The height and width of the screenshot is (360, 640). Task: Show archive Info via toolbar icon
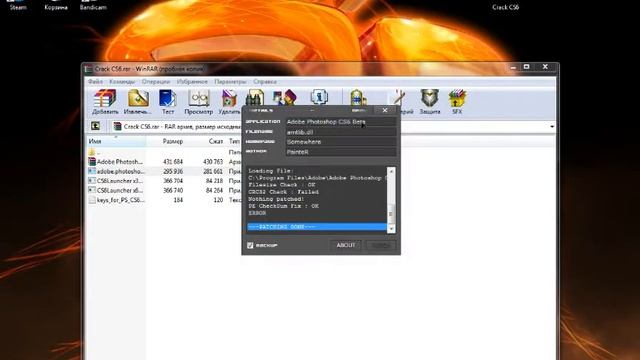319,97
